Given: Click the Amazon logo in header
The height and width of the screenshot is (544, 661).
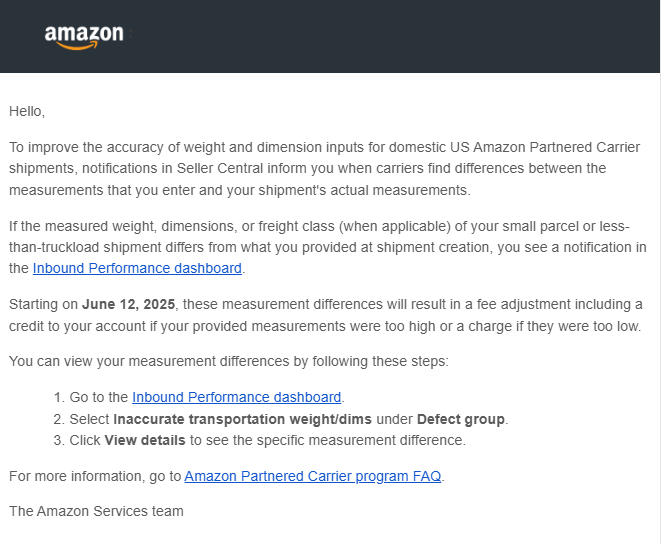Looking at the screenshot, I should (x=84, y=36).
